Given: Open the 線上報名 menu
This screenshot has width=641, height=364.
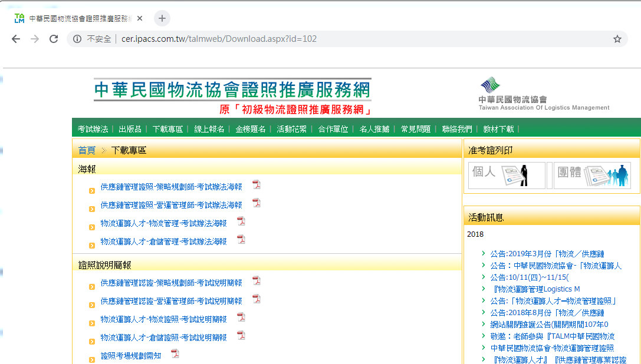Looking at the screenshot, I should [x=209, y=129].
